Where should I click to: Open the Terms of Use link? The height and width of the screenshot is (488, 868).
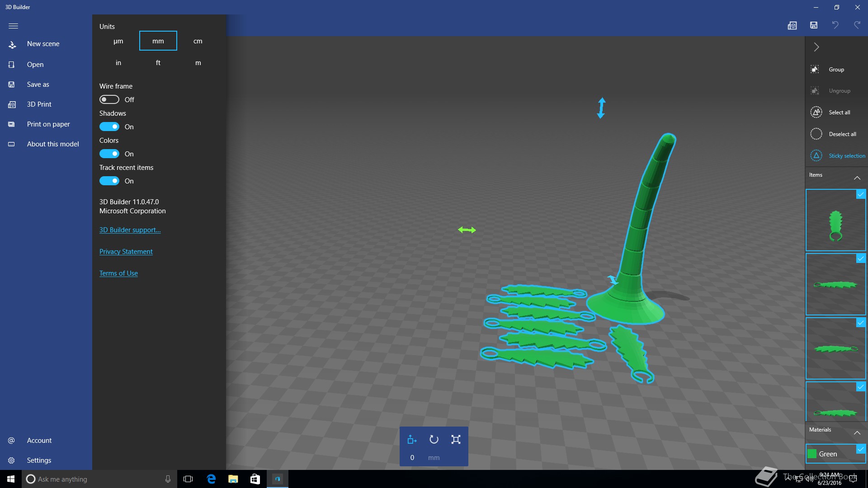click(x=118, y=273)
